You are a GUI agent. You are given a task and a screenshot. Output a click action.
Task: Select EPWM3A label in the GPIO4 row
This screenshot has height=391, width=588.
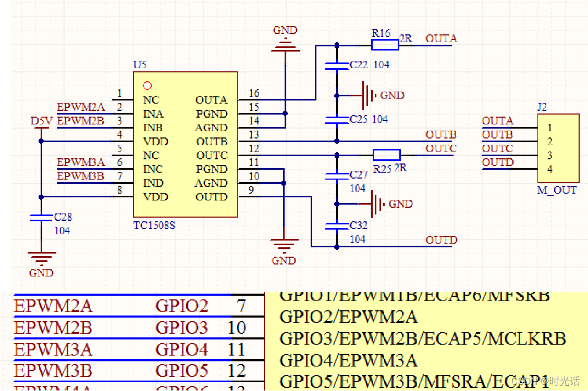[x=53, y=349]
